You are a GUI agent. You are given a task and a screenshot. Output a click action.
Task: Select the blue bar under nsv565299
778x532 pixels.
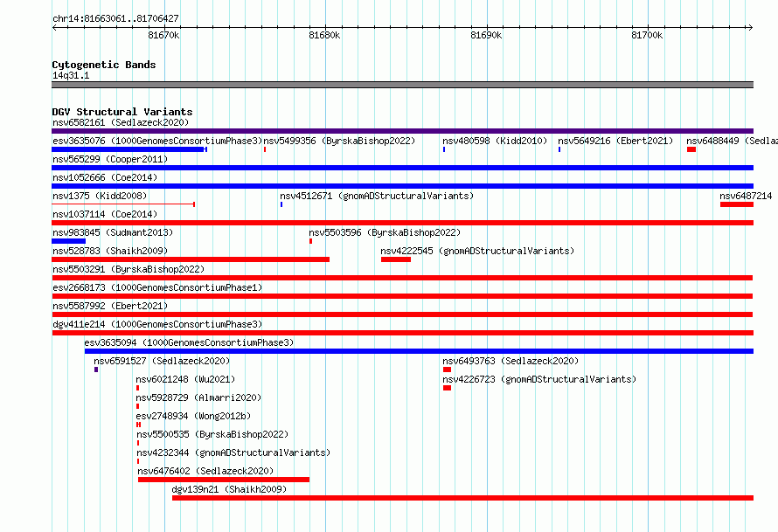(x=402, y=168)
